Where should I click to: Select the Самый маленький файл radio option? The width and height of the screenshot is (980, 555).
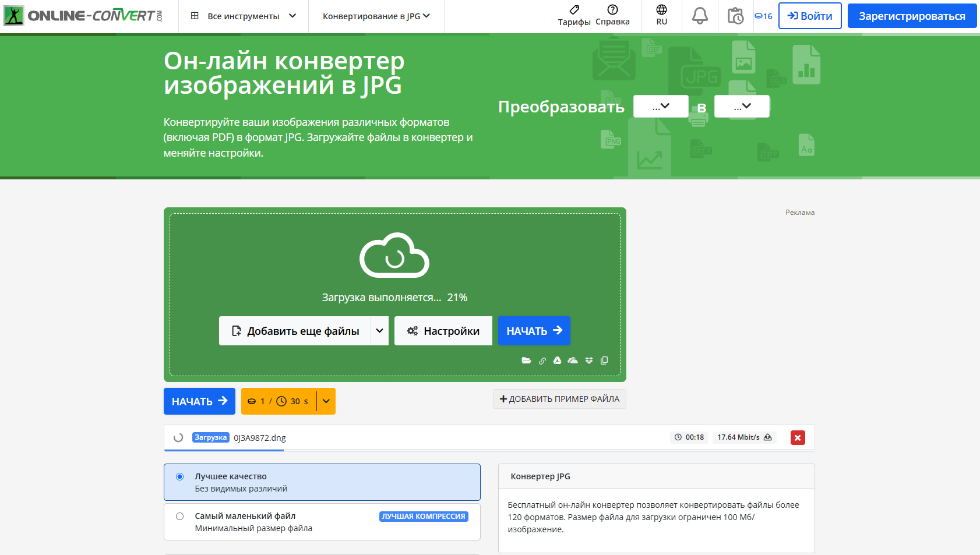click(x=179, y=516)
